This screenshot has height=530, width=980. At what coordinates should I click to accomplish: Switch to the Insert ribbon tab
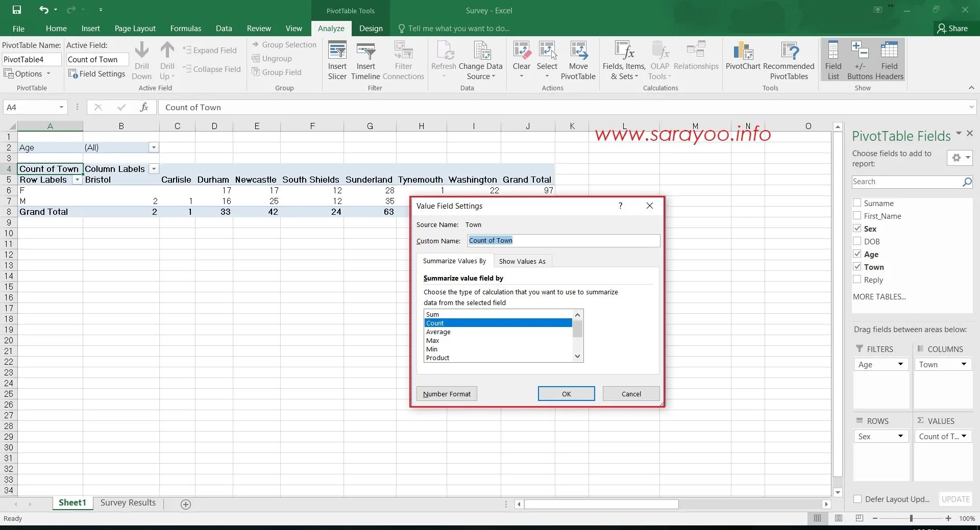(x=90, y=29)
